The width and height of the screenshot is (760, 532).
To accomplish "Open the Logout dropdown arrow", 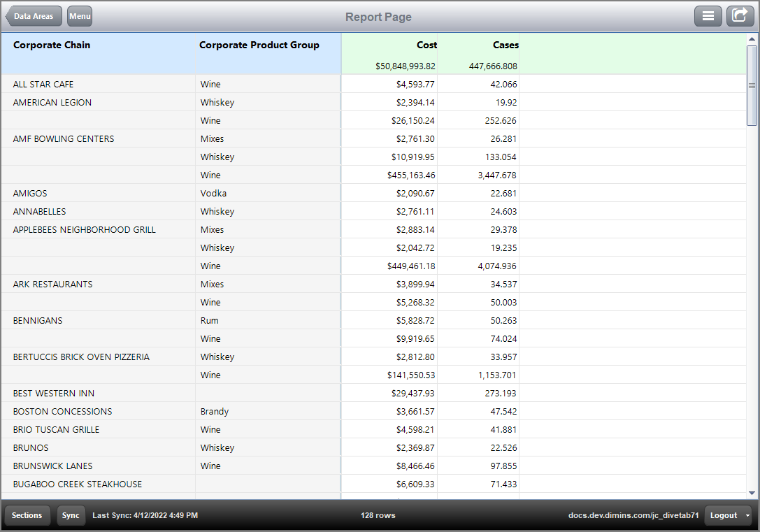I will (x=747, y=515).
